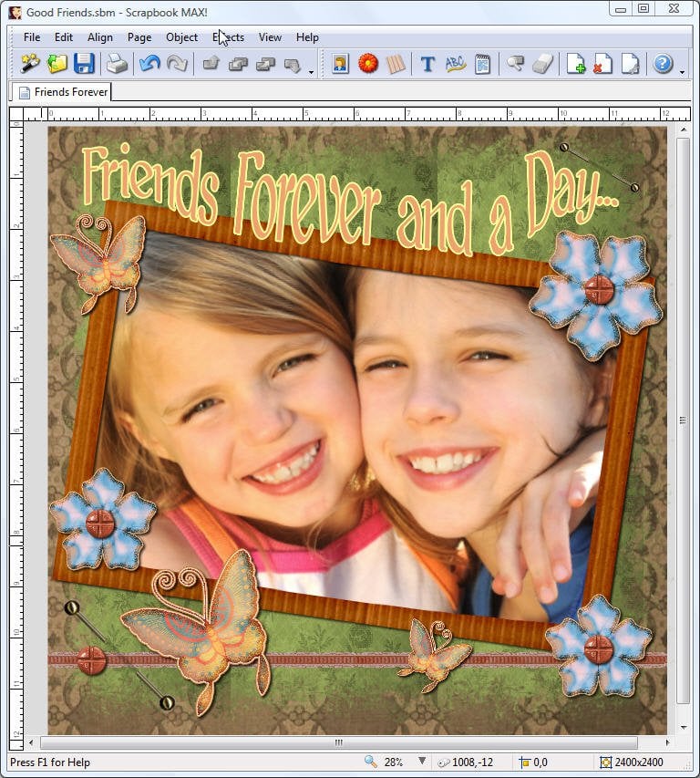Open the zoom level dropdown arrow
700x778 pixels.
pos(422,761)
